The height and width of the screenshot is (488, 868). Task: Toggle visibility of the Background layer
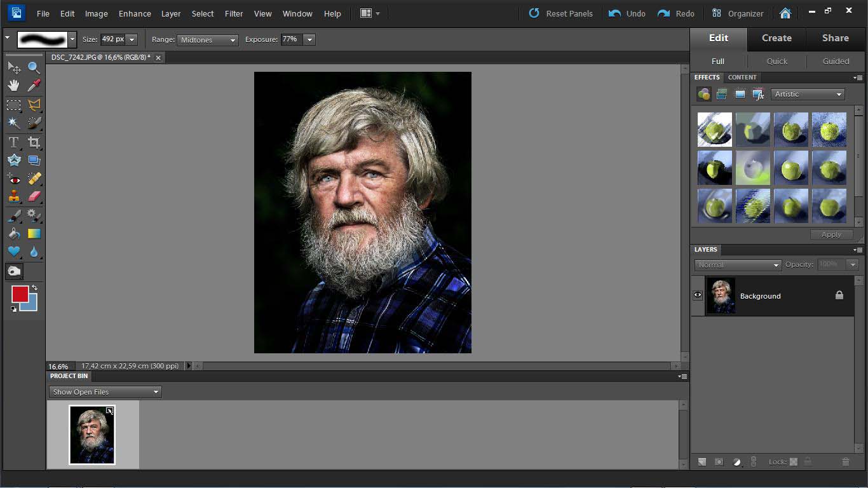(698, 295)
